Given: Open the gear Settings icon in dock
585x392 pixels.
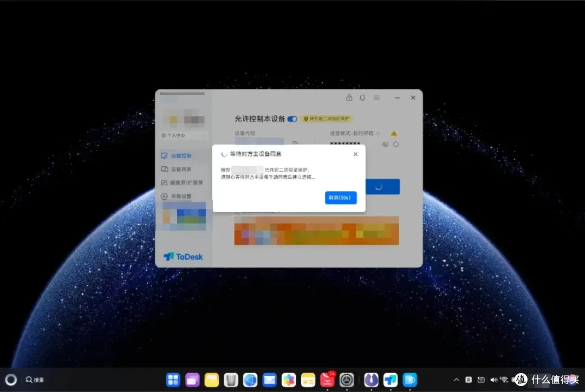Looking at the screenshot, I should click(347, 380).
